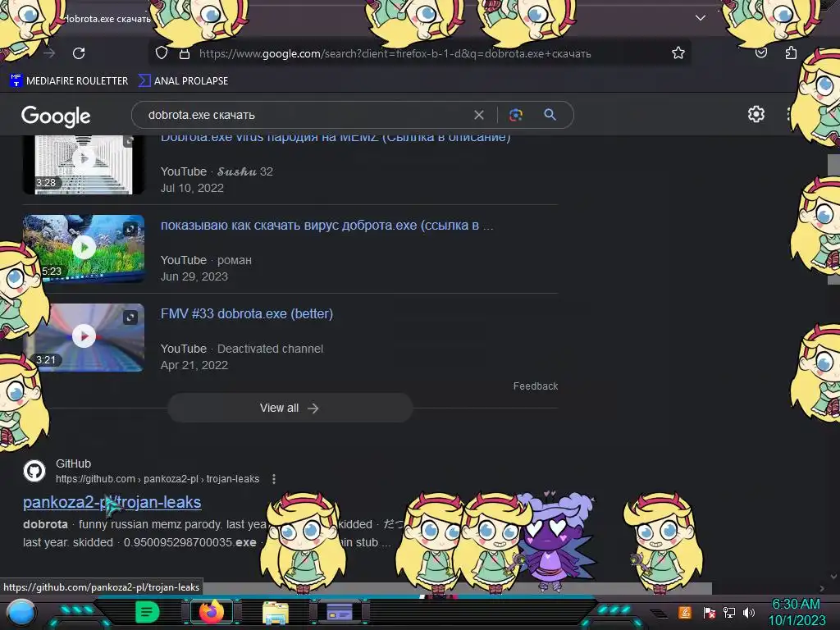Screen dimensions: 840x630
Task: Search by image with the Lens icon
Action: tap(516, 115)
